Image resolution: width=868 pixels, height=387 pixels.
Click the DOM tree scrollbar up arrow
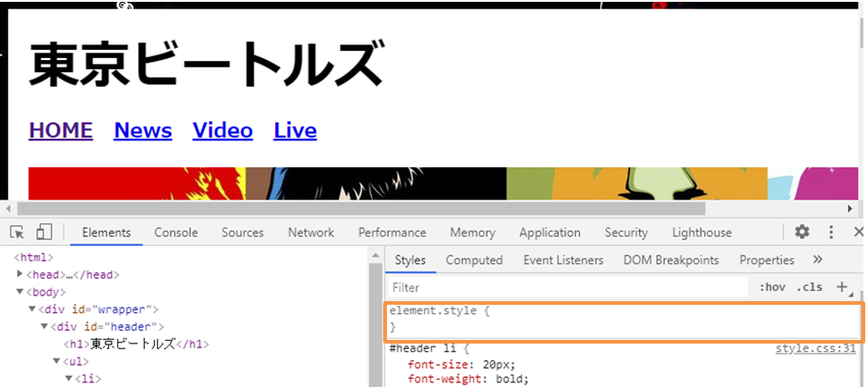pos(375,255)
